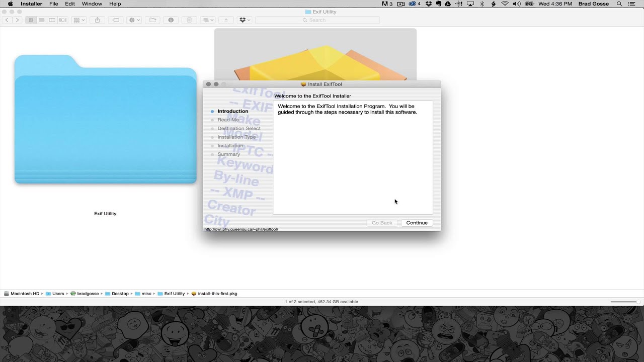The width and height of the screenshot is (644, 362).
Task: Click the Adobe menu bar icon
Action: pos(386,4)
